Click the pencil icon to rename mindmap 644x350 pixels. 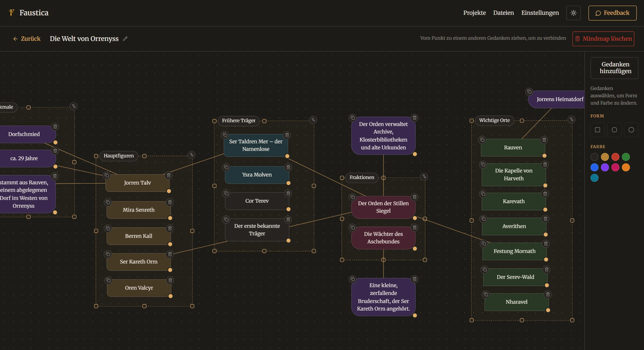125,39
